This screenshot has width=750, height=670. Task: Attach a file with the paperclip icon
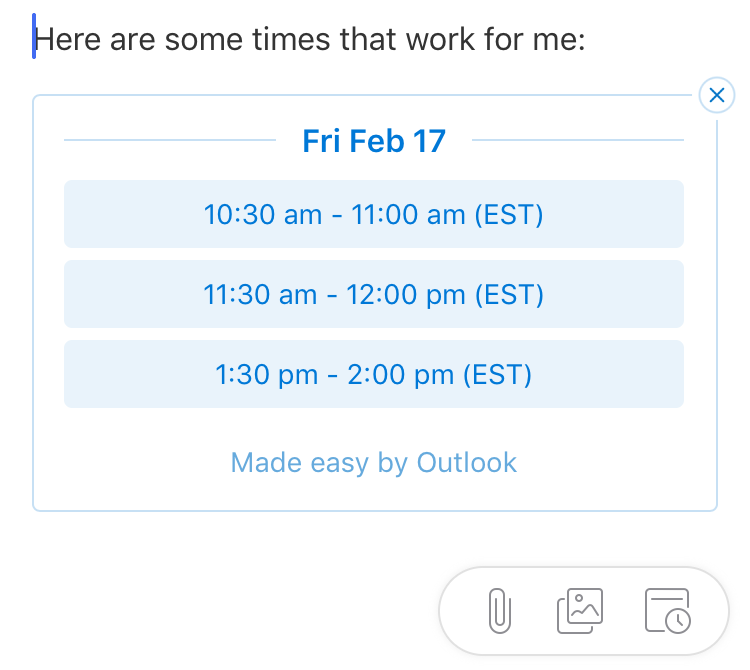(500, 611)
